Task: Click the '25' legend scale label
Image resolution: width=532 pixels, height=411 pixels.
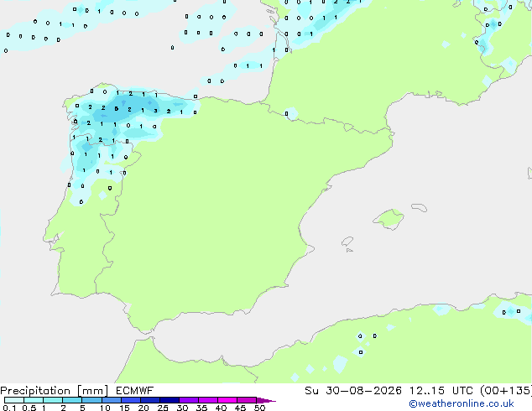Action: point(163,408)
